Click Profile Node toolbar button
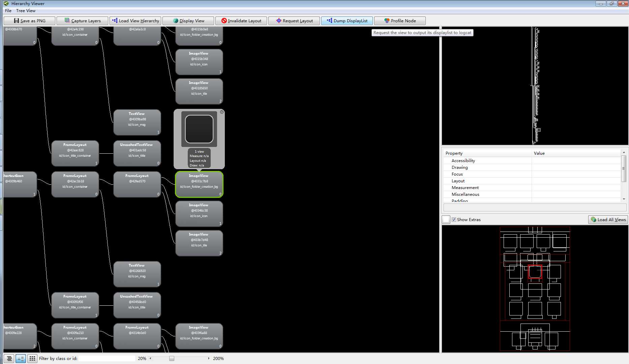Viewport: 629px width, 364px height. (400, 21)
